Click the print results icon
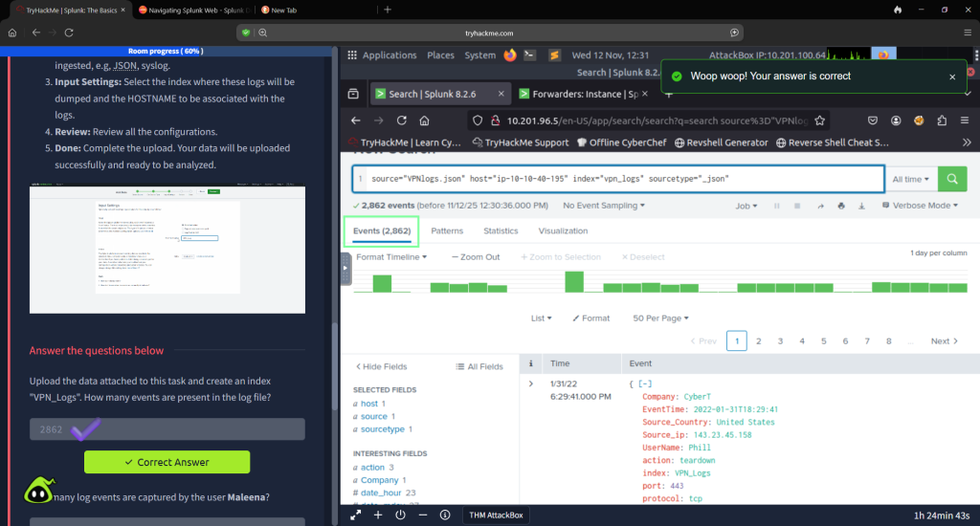 [840, 206]
